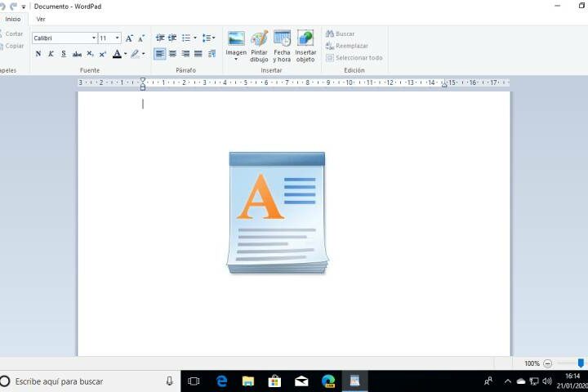Viewport: 588px width, 392px height.
Task: Increase font size with grow icon
Action: coord(129,38)
